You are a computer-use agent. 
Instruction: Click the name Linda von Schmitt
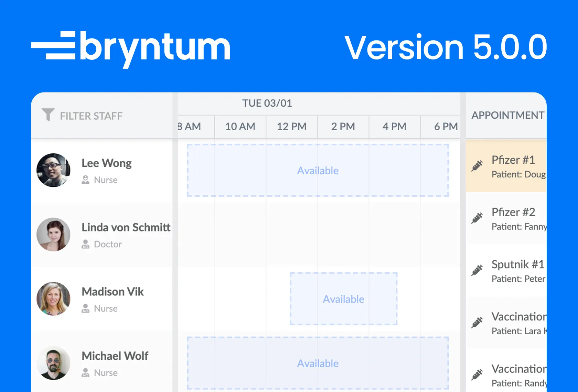coord(126,227)
